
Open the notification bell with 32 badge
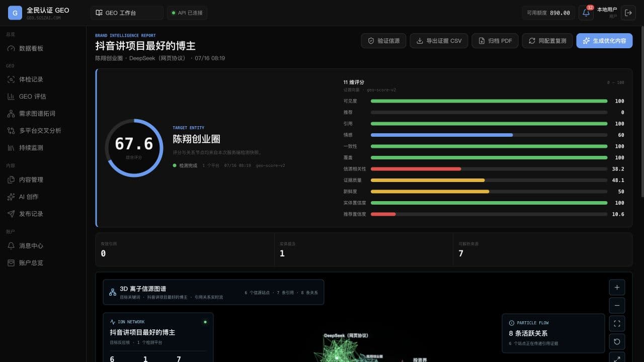coord(586,13)
